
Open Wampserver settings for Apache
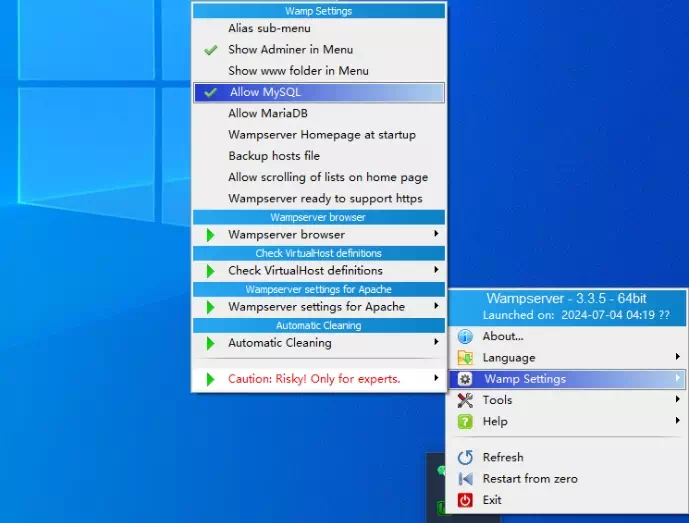tap(316, 306)
